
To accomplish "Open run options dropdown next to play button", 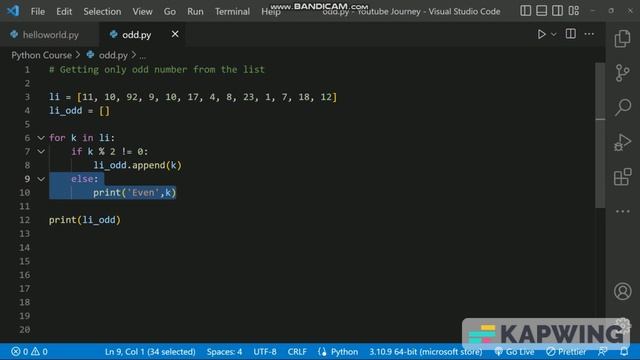I will click(553, 35).
